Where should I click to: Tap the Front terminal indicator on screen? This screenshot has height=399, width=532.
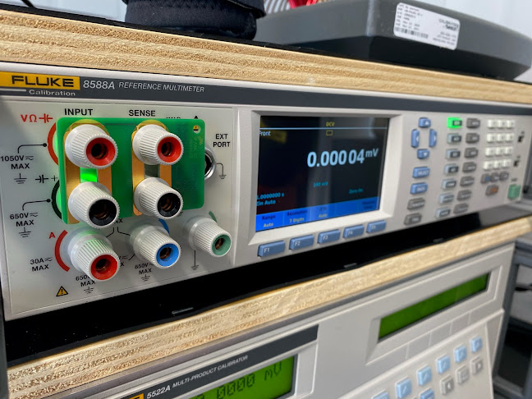pos(265,133)
